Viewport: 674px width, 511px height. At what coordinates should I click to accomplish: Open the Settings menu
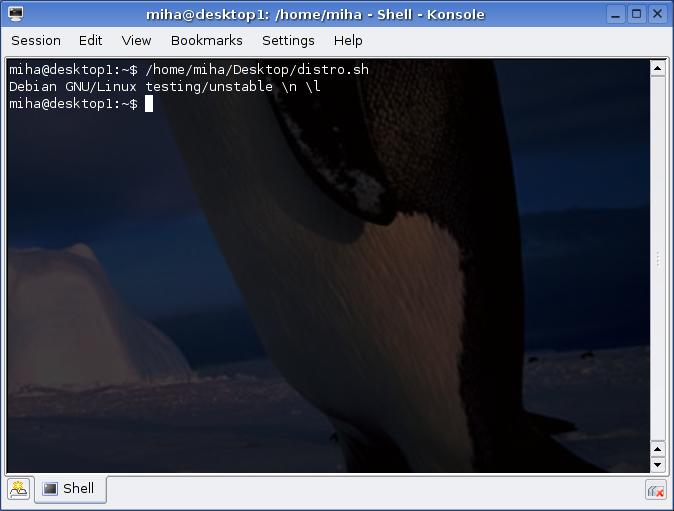click(x=288, y=40)
